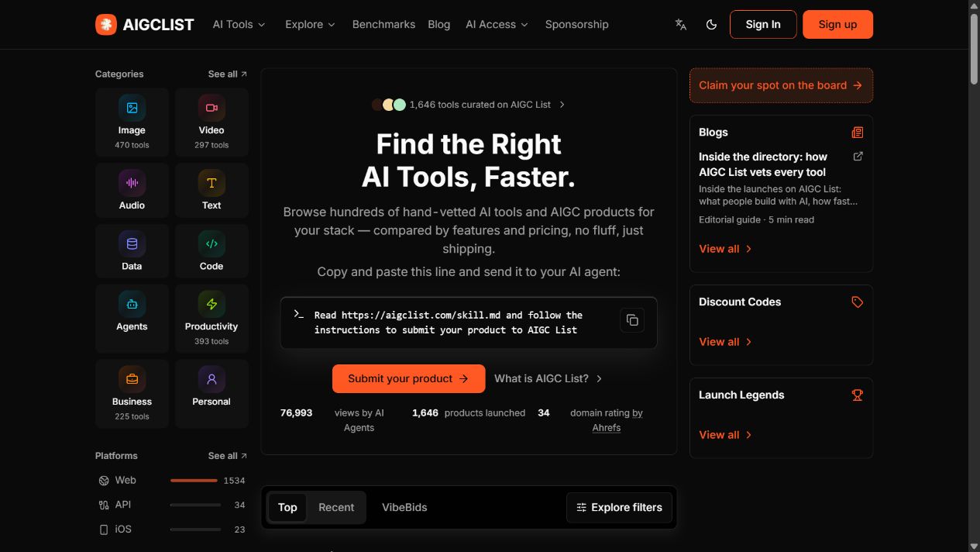Switch listing to Top

click(x=287, y=507)
